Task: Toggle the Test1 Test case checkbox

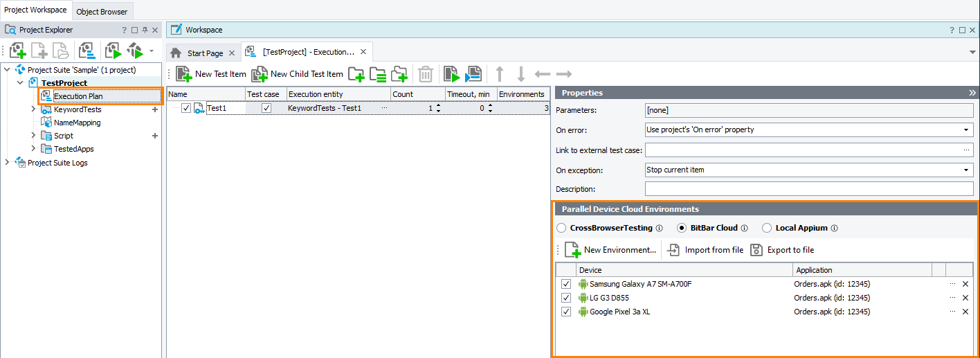Action: pyautogui.click(x=266, y=108)
